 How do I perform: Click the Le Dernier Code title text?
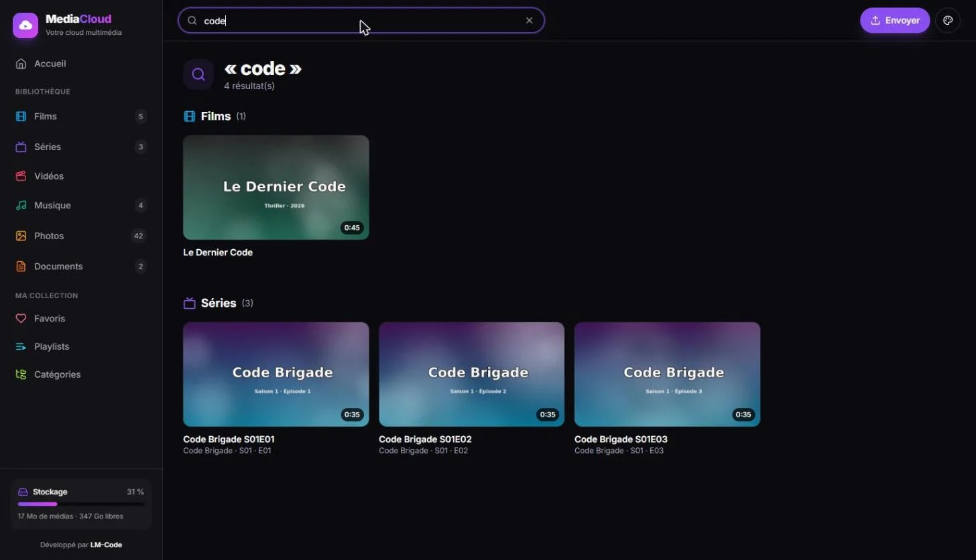(x=218, y=253)
